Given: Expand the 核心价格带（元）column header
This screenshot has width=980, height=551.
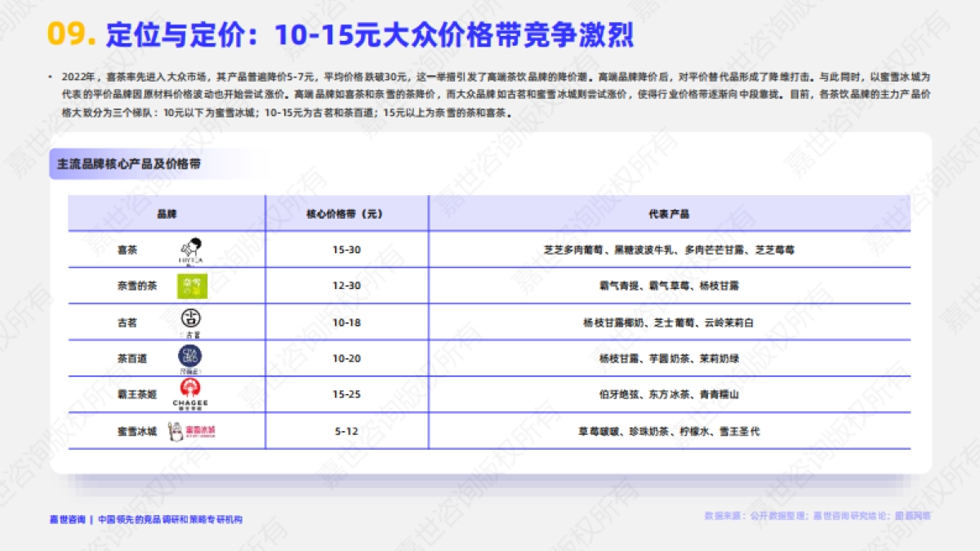Looking at the screenshot, I should (x=345, y=213).
